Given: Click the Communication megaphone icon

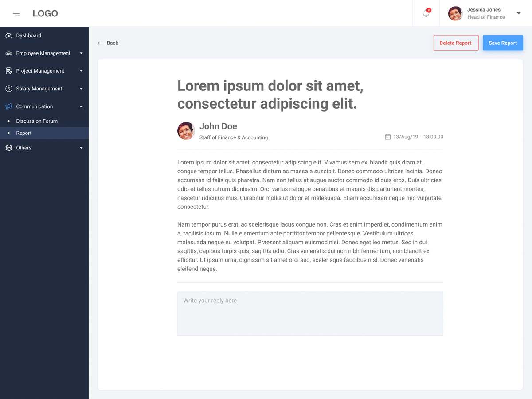Looking at the screenshot, I should (9, 106).
